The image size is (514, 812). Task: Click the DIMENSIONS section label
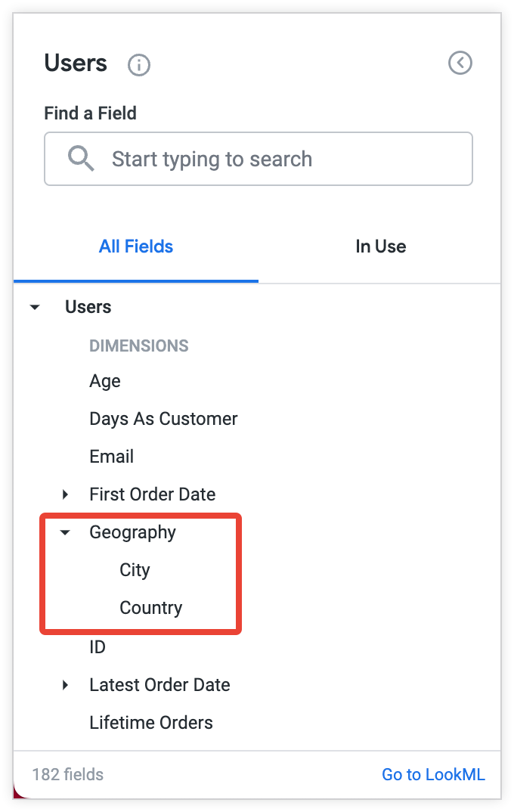point(139,346)
